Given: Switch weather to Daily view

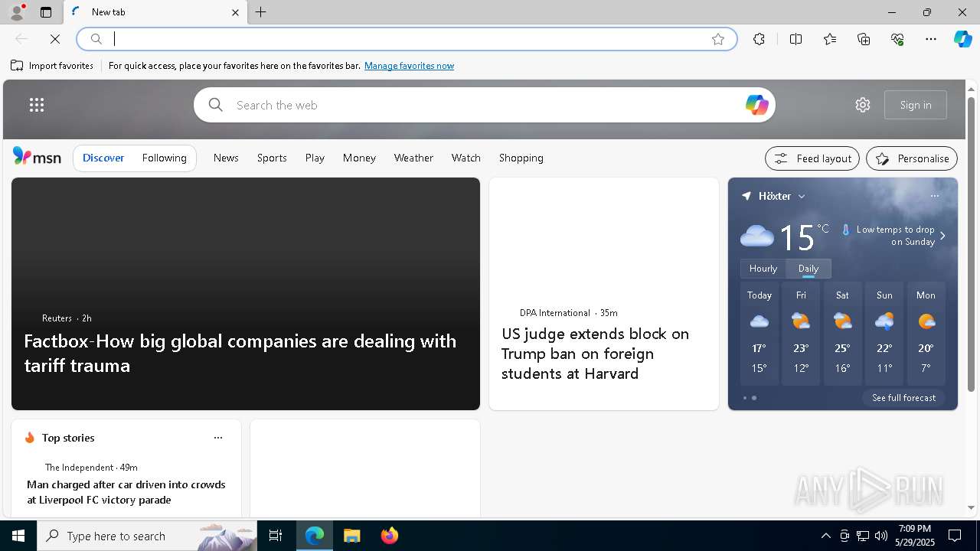Looking at the screenshot, I should pos(808,269).
